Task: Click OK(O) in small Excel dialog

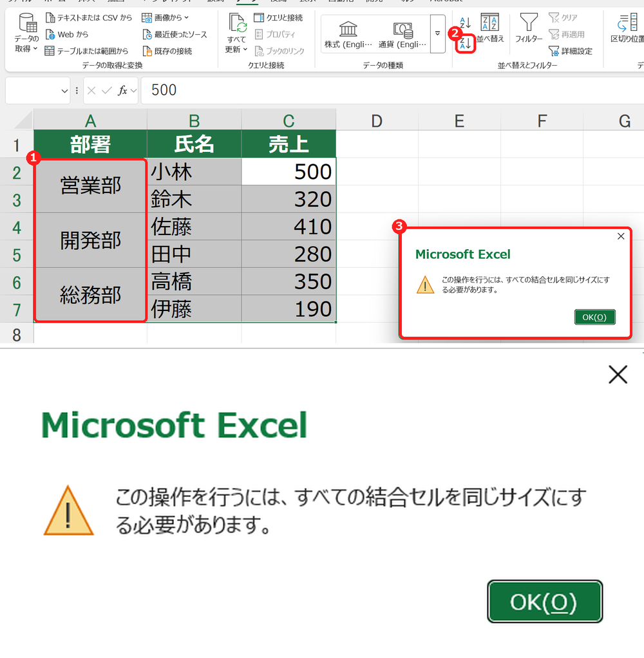Action: tap(594, 317)
